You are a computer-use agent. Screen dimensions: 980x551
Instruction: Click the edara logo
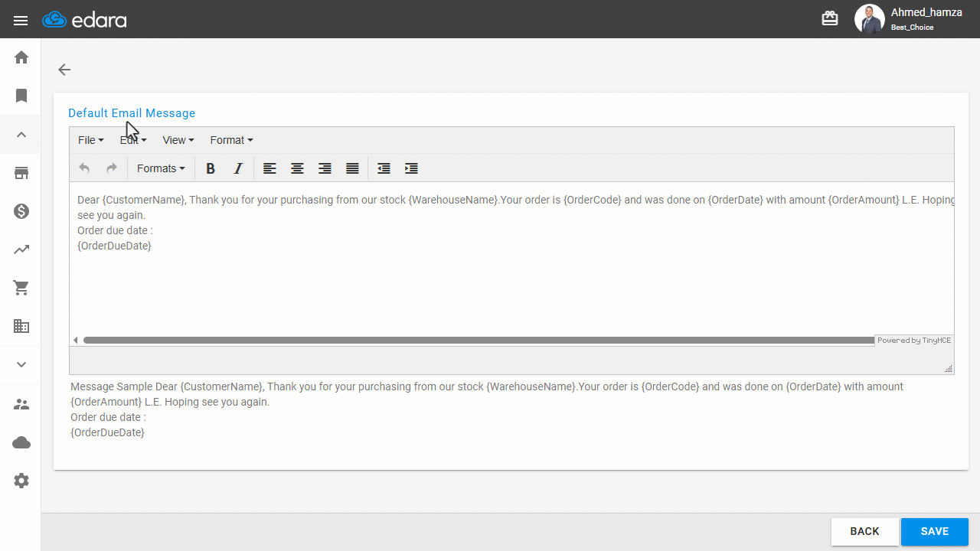tap(84, 20)
